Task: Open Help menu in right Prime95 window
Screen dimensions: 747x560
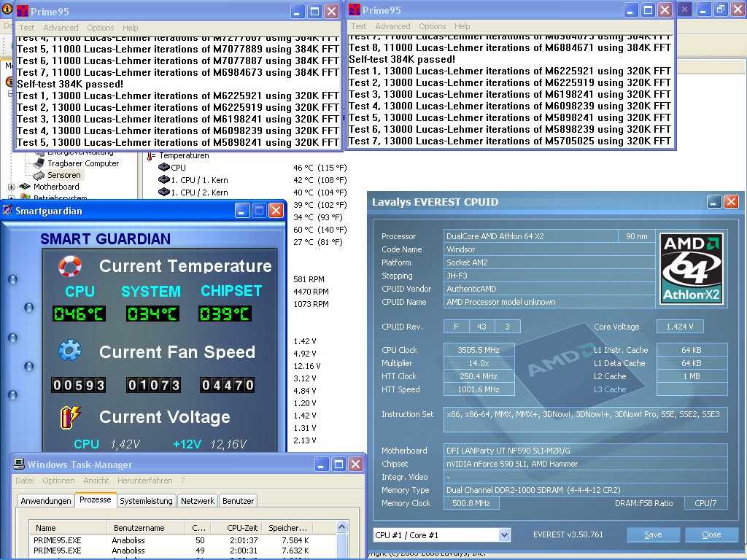Action: point(462,26)
